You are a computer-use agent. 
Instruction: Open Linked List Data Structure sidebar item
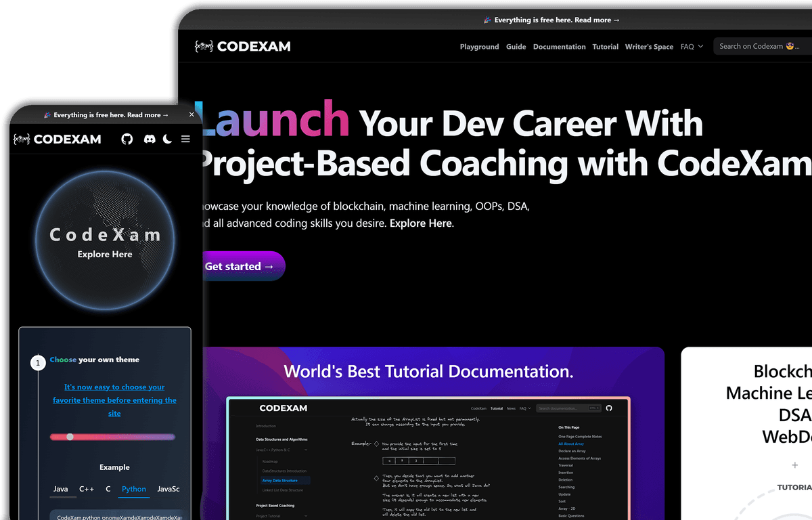pos(282,490)
